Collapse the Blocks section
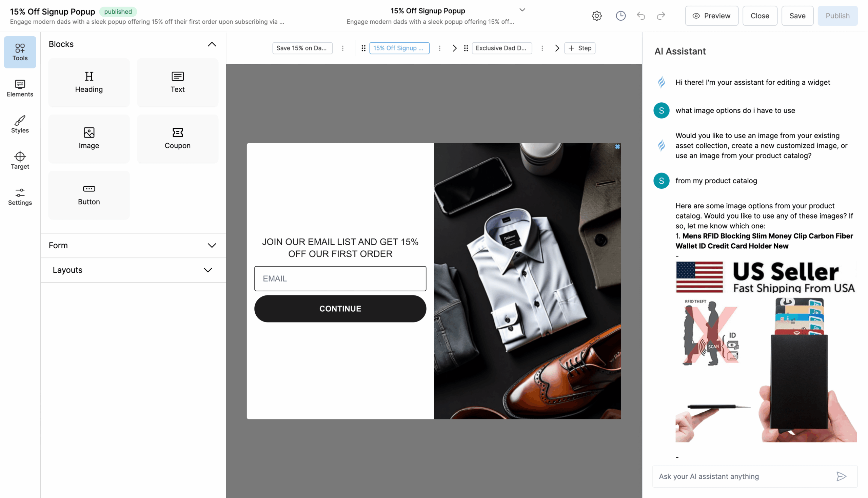Screen dimensions: 868x498 pos(212,44)
